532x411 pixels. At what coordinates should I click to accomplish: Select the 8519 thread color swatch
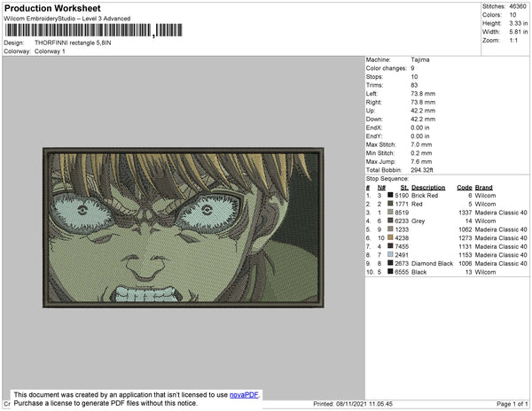tap(390, 212)
